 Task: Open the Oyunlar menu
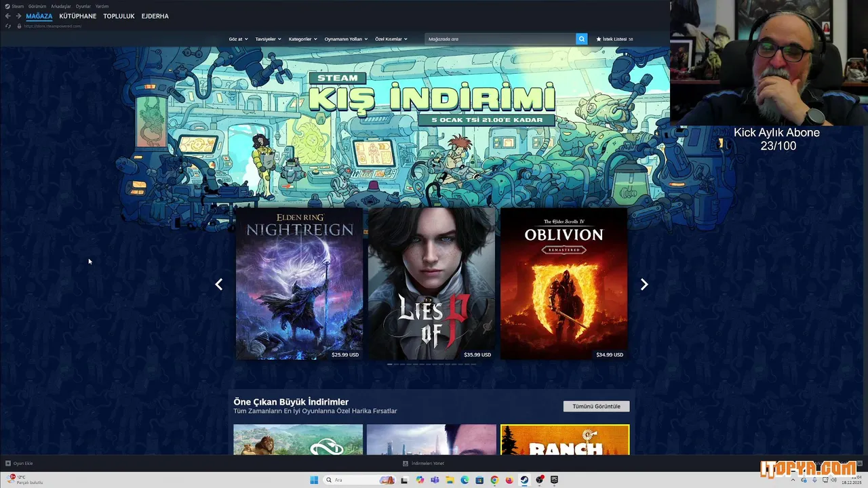(83, 6)
